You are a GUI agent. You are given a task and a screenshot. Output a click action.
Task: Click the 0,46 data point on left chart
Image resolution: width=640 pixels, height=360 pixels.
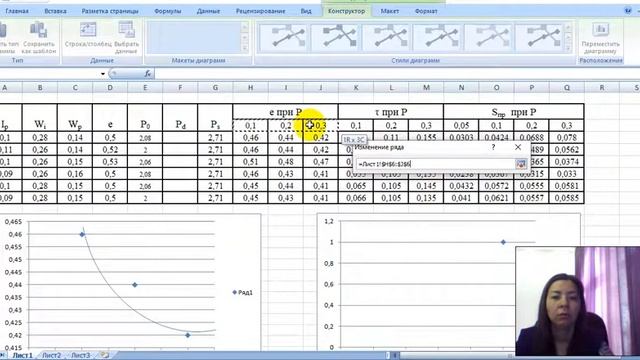(x=82, y=234)
